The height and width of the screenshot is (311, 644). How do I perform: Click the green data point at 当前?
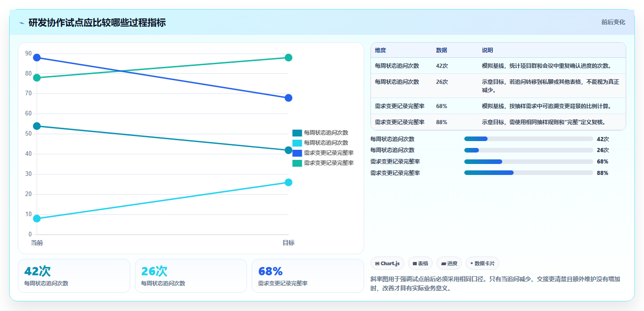[37, 78]
